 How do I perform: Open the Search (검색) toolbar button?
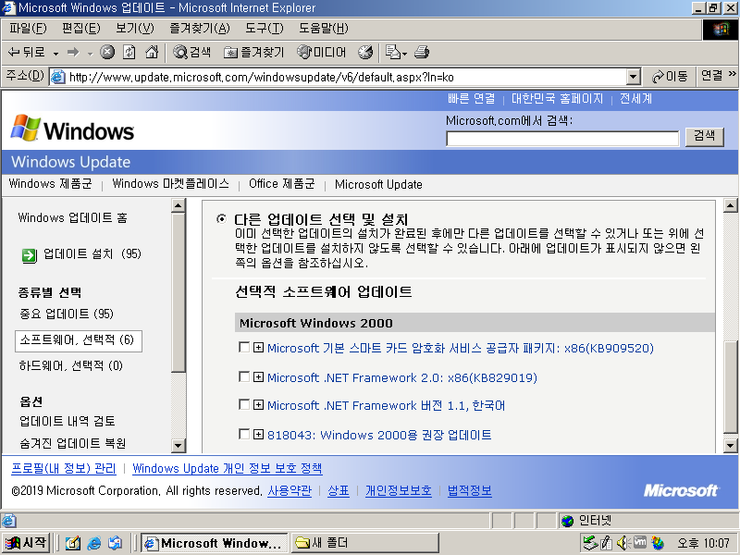click(192, 52)
